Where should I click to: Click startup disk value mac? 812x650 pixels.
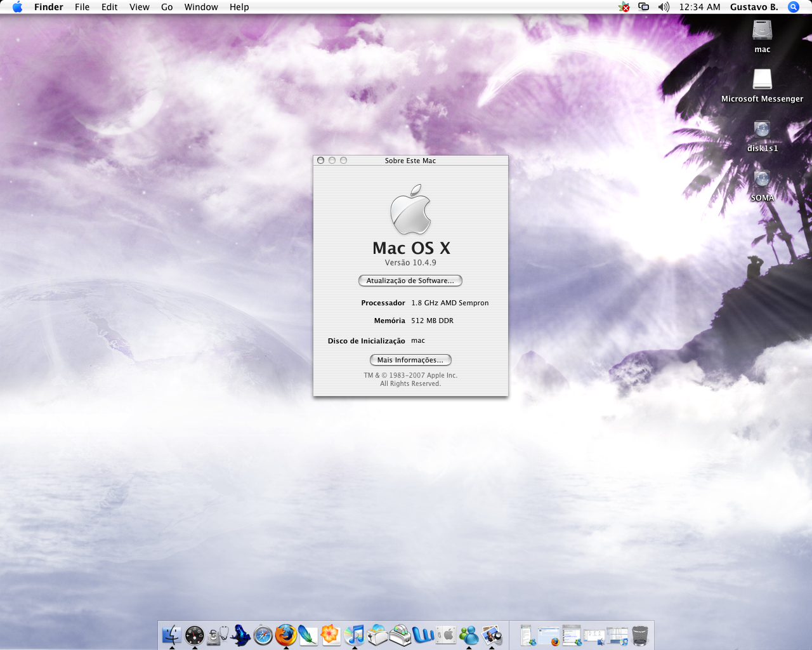(418, 341)
